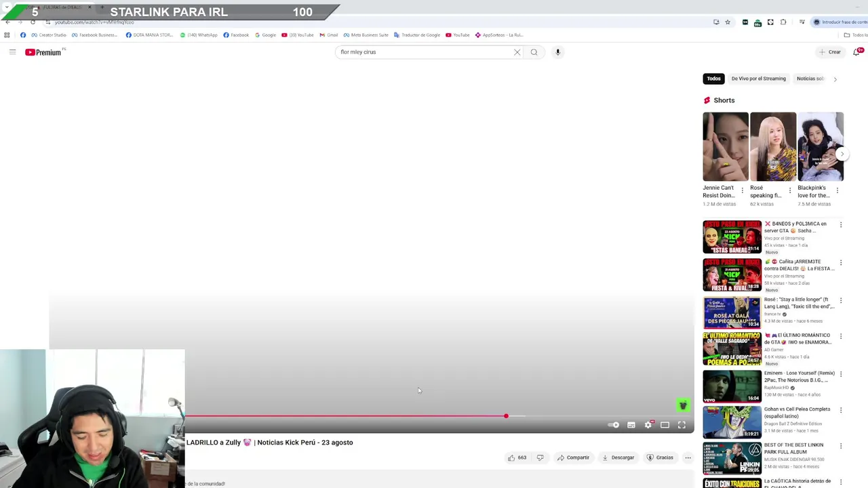Viewport: 868px width, 488px height.
Task: Open Gmail bookmark
Action: pos(329,35)
